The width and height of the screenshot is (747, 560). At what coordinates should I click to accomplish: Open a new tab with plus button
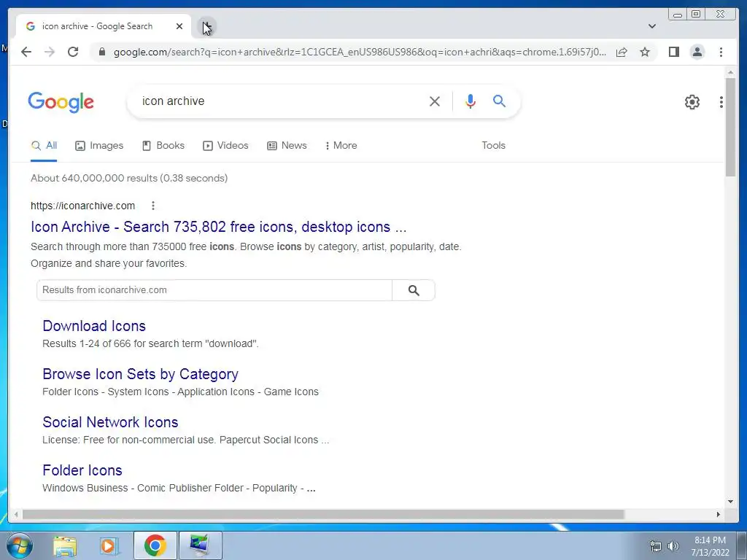click(206, 26)
